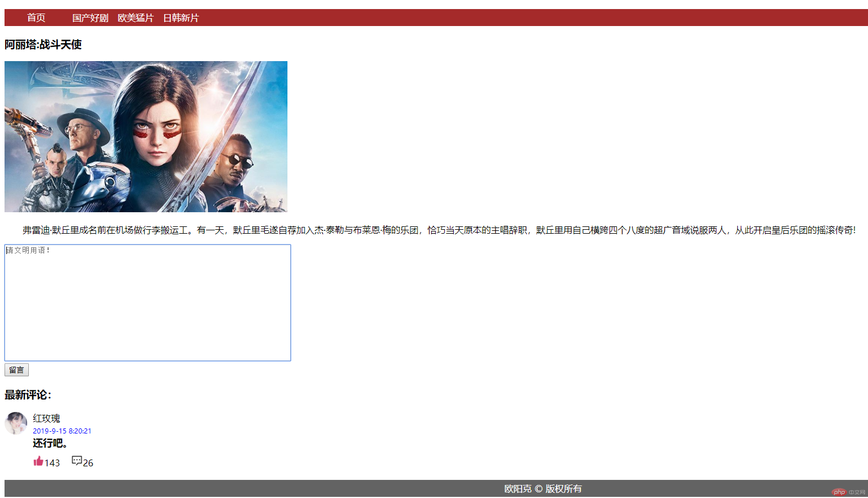Click the 最新评论 heading
The height and width of the screenshot is (498, 868).
pos(28,394)
